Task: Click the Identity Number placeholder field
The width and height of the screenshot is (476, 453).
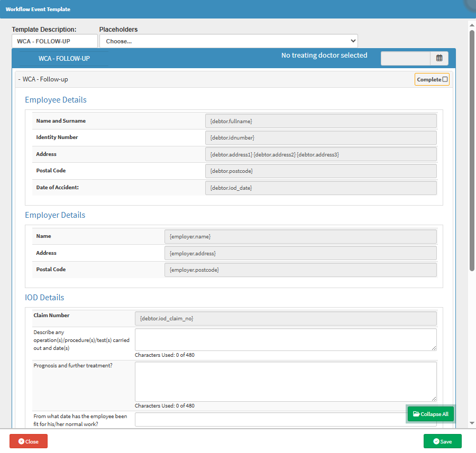Action: point(321,137)
